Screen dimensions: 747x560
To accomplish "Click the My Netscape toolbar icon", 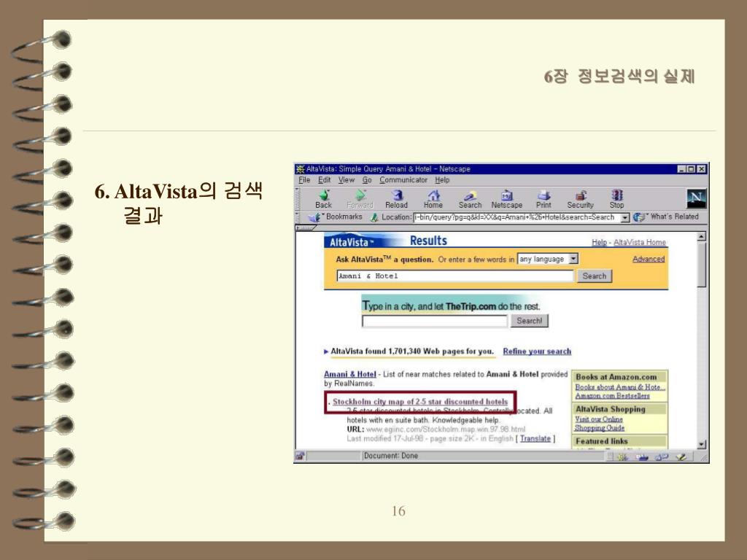I will tap(506, 198).
